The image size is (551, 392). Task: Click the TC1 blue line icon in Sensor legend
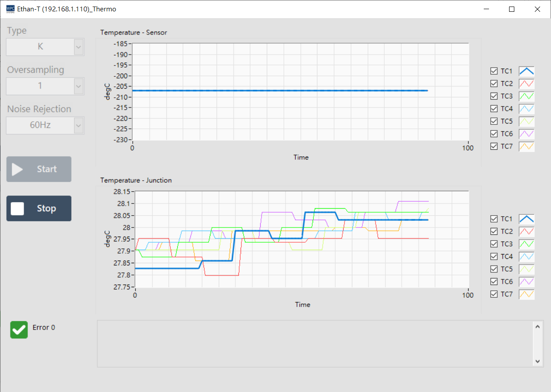click(x=526, y=71)
